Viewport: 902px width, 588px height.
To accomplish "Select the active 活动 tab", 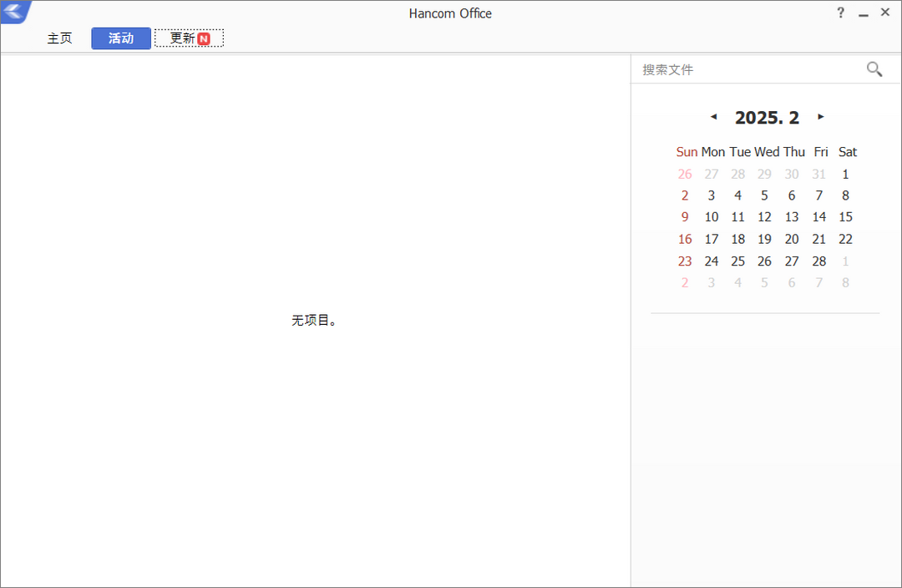I will click(x=120, y=38).
